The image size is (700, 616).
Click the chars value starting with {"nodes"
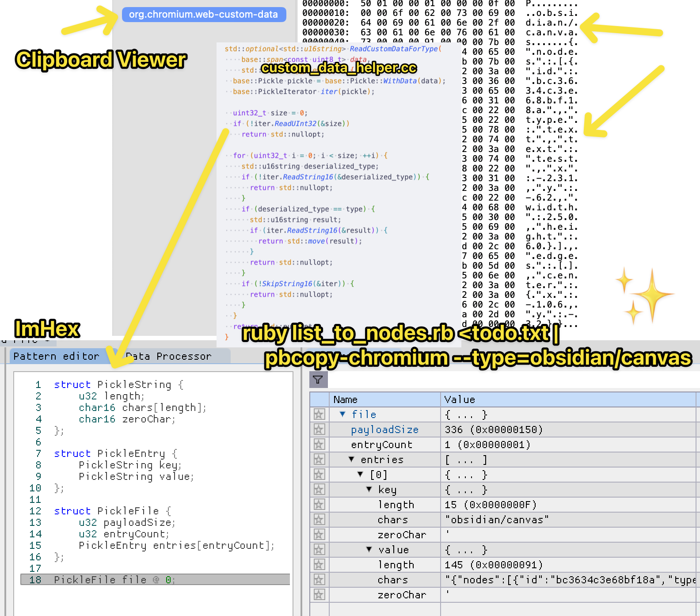click(x=570, y=580)
